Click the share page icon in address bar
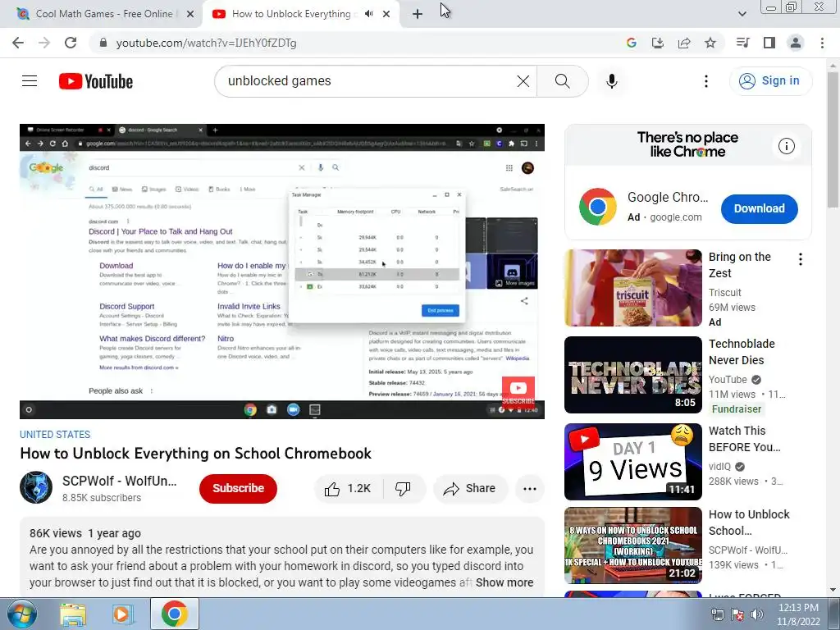Screen dimensions: 840x630 (x=684, y=43)
